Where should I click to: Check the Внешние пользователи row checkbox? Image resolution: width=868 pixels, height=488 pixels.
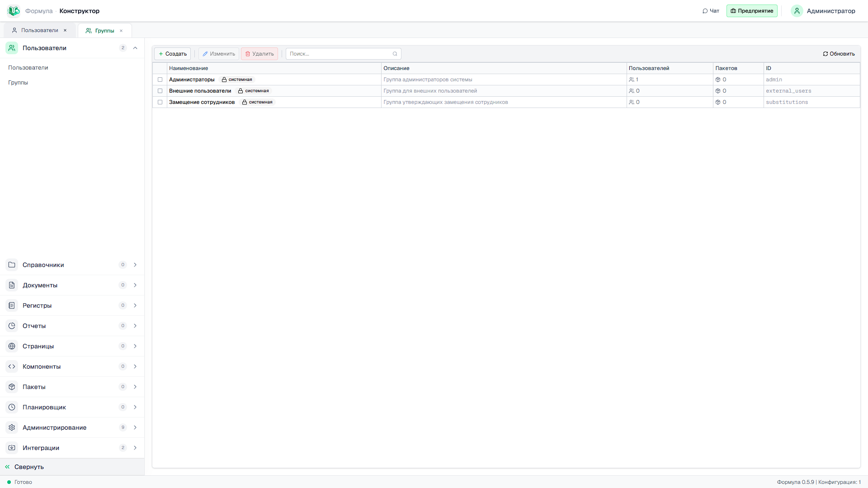click(160, 91)
